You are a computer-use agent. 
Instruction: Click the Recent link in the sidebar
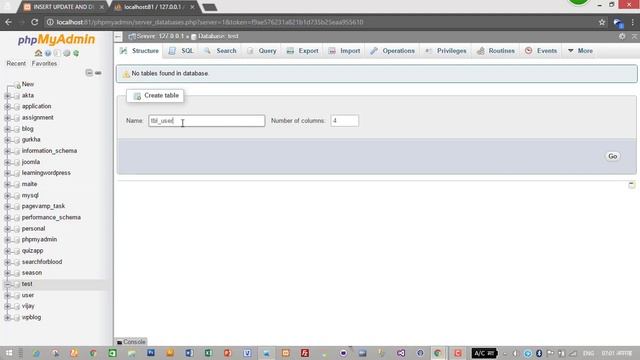[16, 64]
